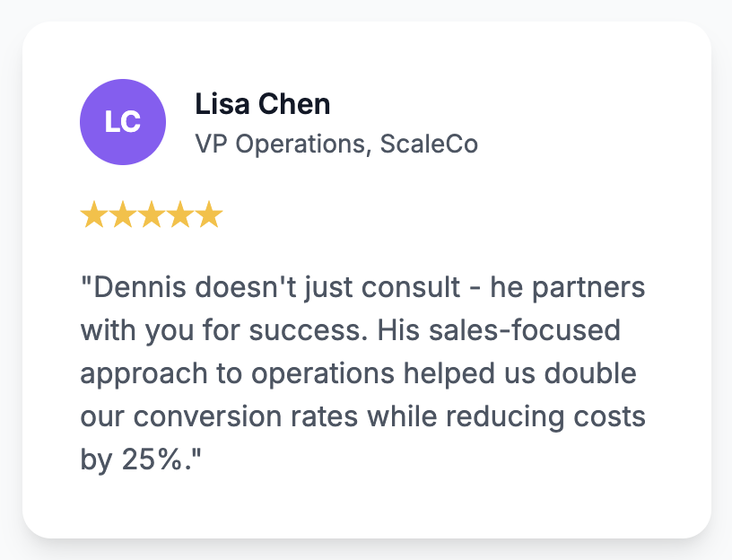This screenshot has width=732, height=560.
Task: Click the Lisa Chen name heading
Action: coord(263,104)
